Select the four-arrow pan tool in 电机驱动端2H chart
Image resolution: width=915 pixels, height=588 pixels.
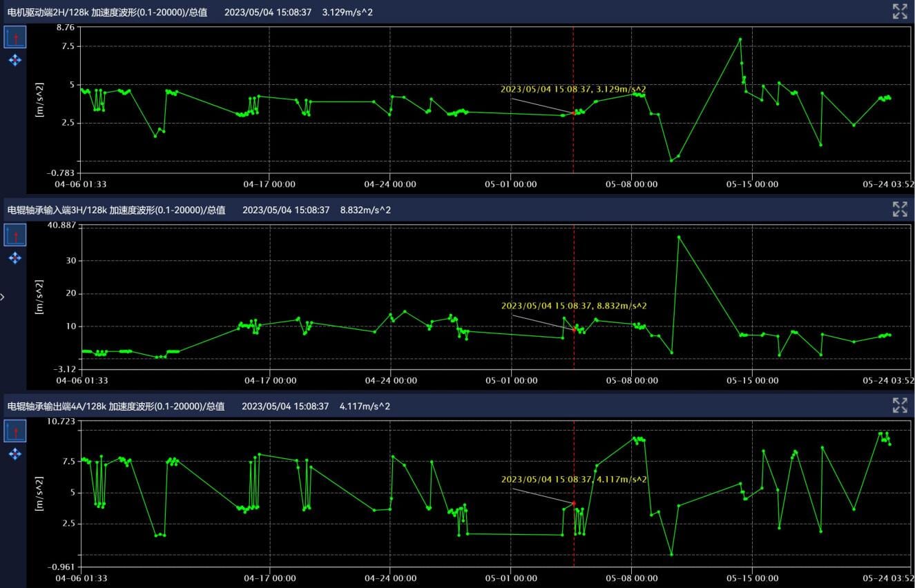click(15, 61)
